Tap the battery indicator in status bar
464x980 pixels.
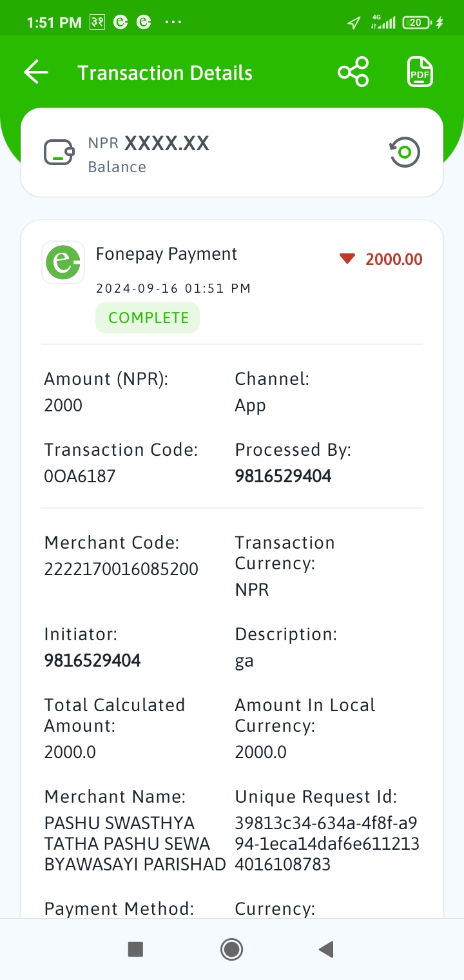[x=416, y=23]
